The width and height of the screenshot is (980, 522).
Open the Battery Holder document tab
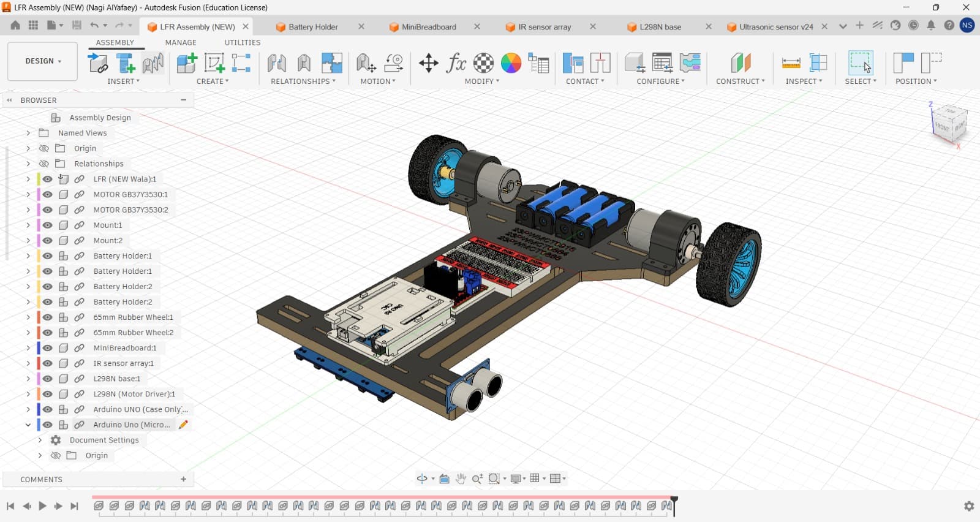[313, 27]
